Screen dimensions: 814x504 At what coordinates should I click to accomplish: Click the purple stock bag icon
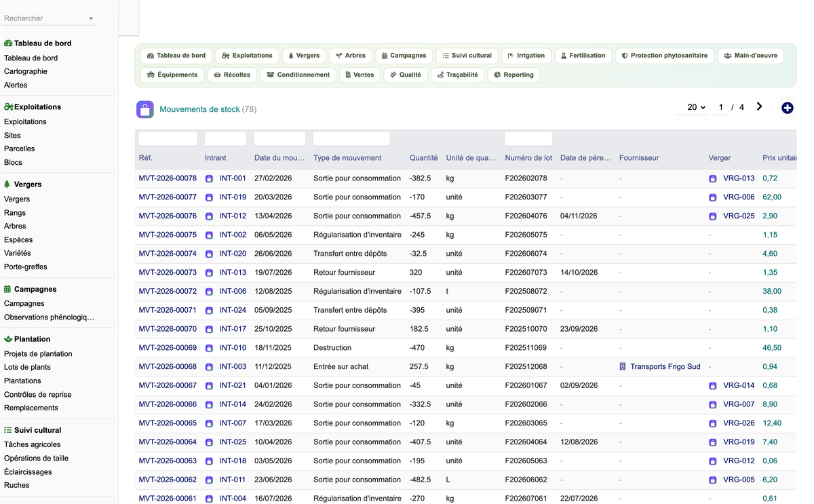(144, 109)
